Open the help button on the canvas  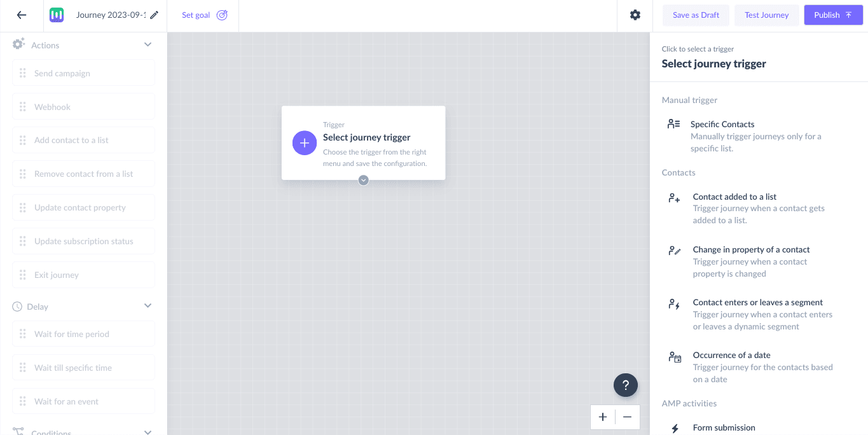626,385
